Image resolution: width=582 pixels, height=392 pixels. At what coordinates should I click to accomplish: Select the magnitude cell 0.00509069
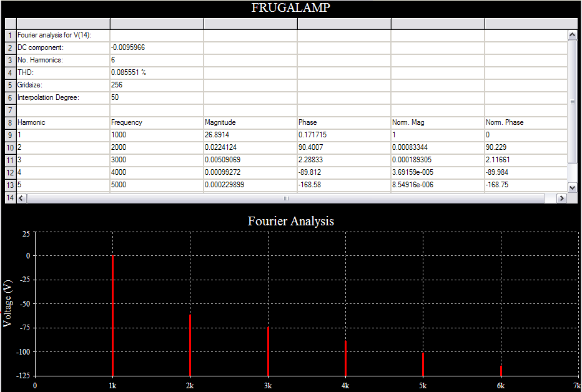tap(250, 160)
